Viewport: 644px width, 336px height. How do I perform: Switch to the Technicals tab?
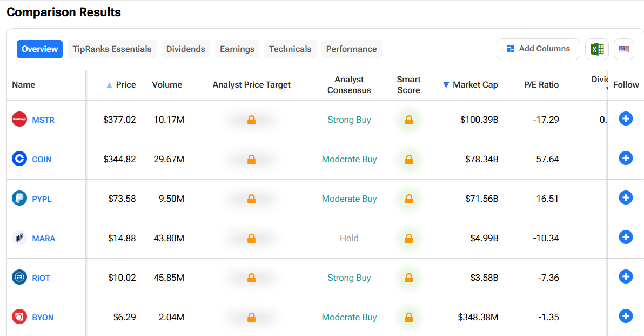pos(290,49)
